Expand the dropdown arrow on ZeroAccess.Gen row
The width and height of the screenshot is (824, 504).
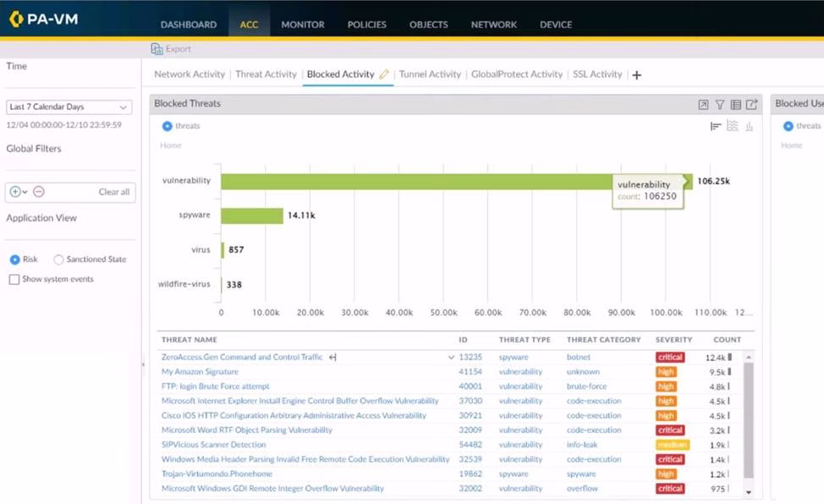[x=451, y=358]
